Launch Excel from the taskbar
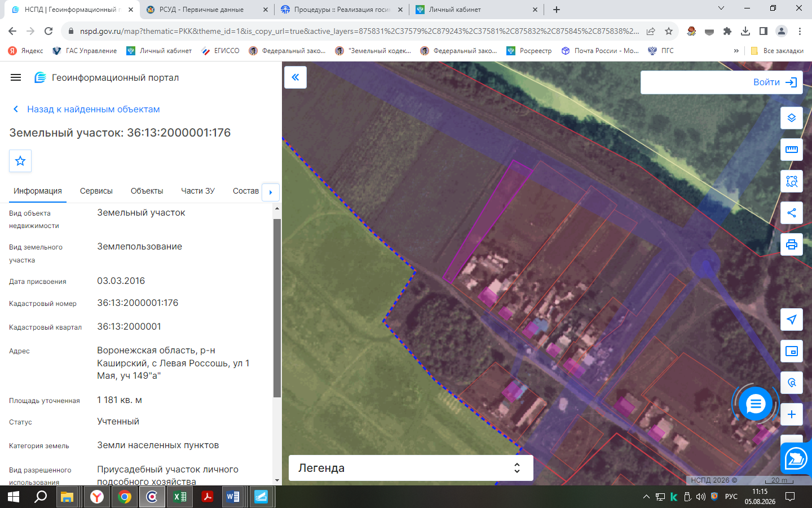The height and width of the screenshot is (508, 812). point(180,497)
